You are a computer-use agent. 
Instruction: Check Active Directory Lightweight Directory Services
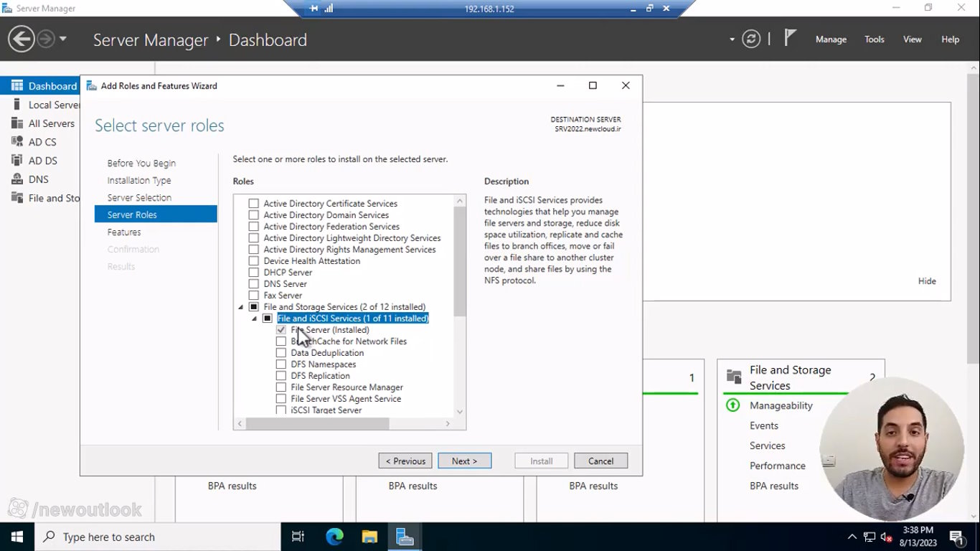(253, 238)
